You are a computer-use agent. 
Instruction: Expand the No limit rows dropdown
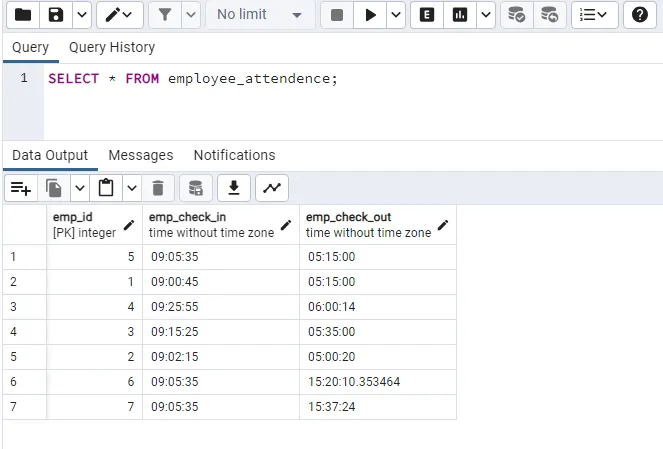pos(259,15)
